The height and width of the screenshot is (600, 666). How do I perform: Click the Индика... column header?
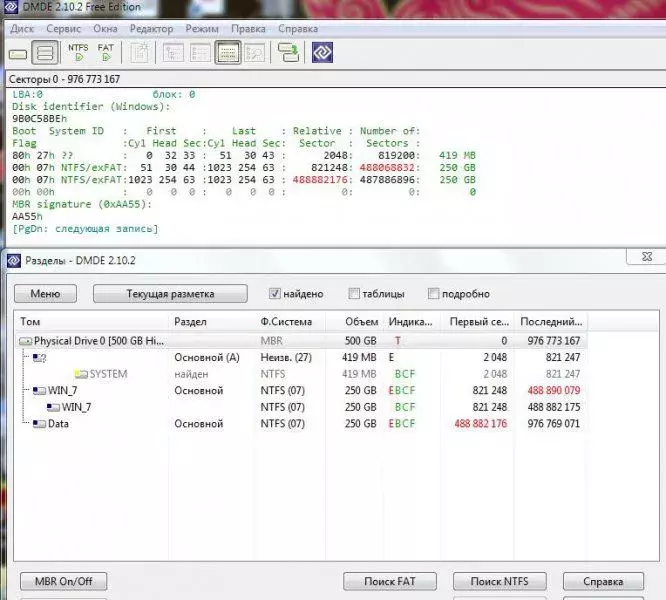point(412,322)
